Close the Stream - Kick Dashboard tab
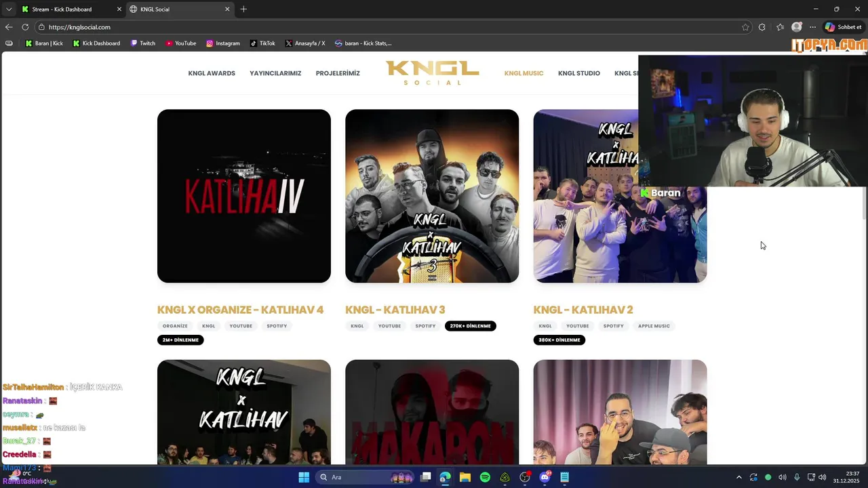Screen dimensions: 868x488 pyautogui.click(x=119, y=9)
